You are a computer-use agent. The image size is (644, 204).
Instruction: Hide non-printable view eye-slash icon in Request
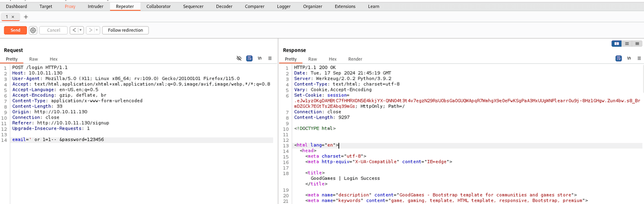click(x=239, y=59)
